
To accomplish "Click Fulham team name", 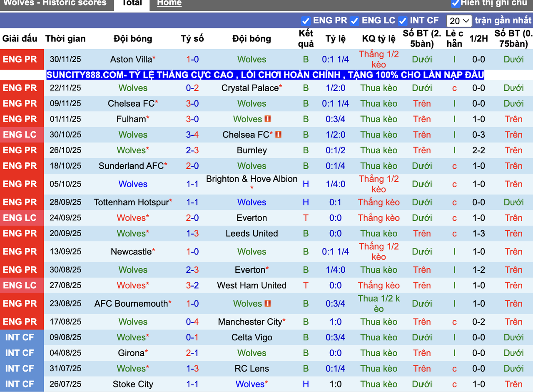I will click(x=131, y=119).
